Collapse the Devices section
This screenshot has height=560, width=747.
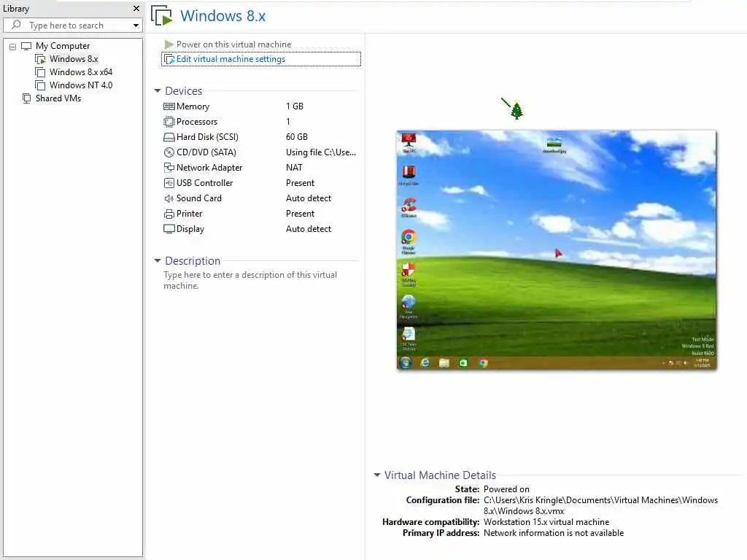click(158, 90)
